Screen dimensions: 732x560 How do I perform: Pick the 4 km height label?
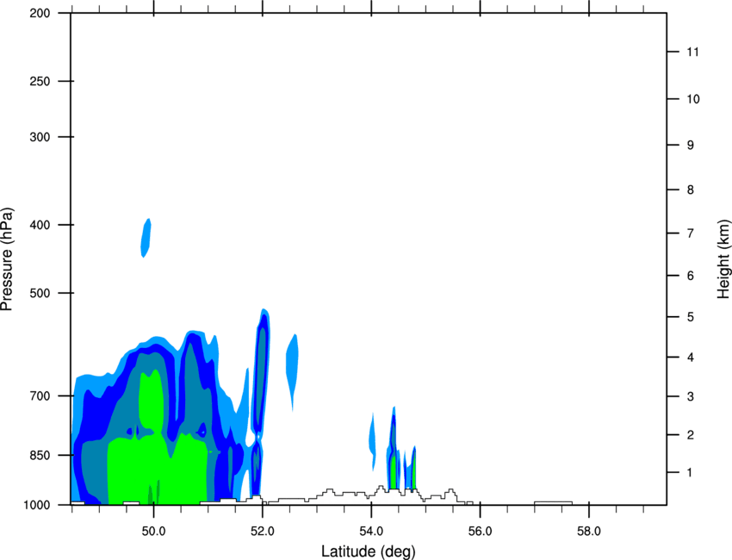point(690,358)
